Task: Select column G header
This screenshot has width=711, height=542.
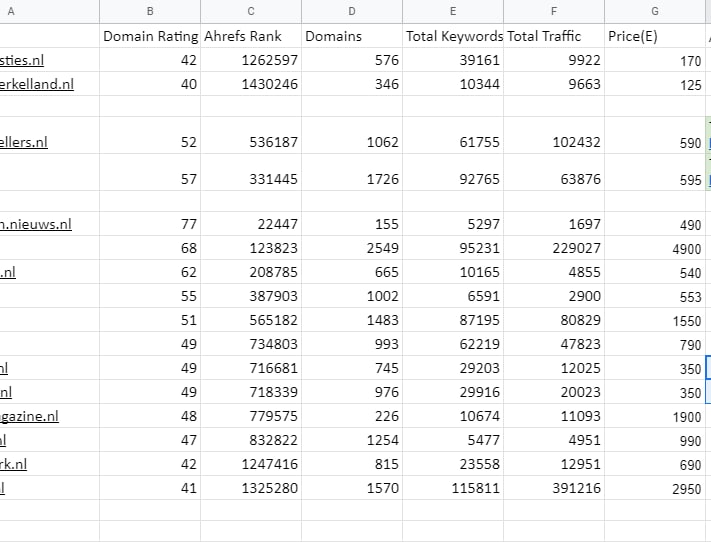Action: tap(655, 11)
